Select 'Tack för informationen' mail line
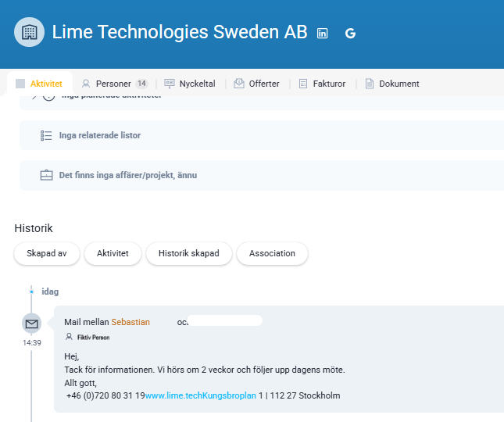The width and height of the screenshot is (504, 422). [x=205, y=370]
